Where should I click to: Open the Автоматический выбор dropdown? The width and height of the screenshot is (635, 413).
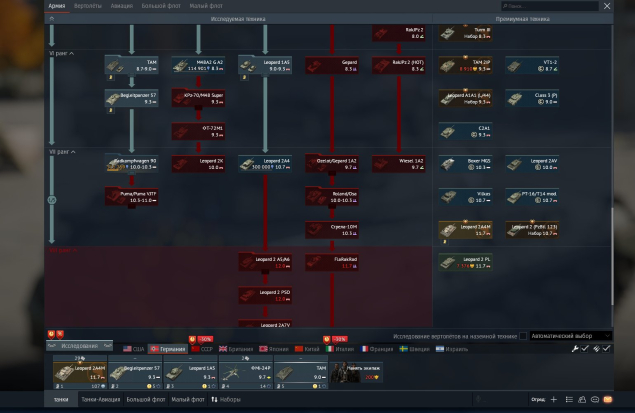point(571,336)
